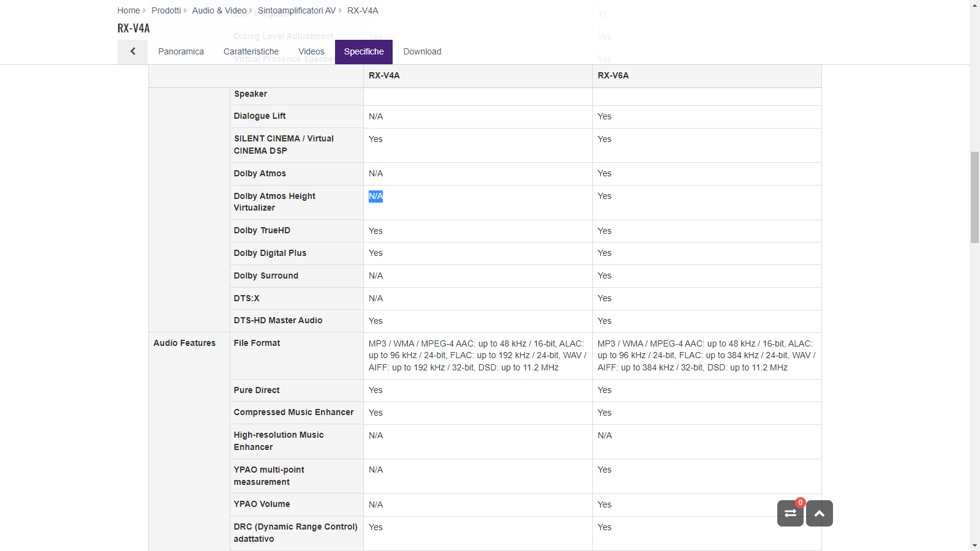Viewport: 980px width, 551px height.
Task: Click the back arrow tab button
Action: tap(132, 52)
